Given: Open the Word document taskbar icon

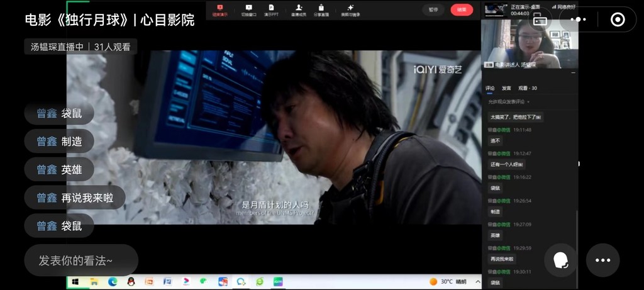Looking at the screenshot, I should [x=167, y=282].
